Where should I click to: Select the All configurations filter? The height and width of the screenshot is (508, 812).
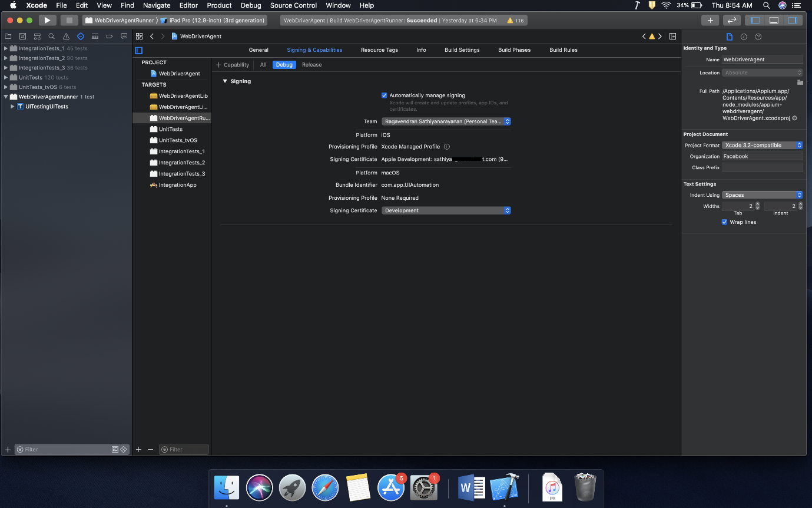point(263,65)
